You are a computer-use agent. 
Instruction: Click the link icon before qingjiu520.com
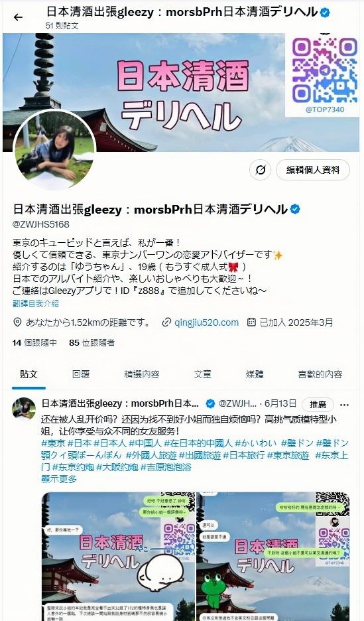[166, 322]
